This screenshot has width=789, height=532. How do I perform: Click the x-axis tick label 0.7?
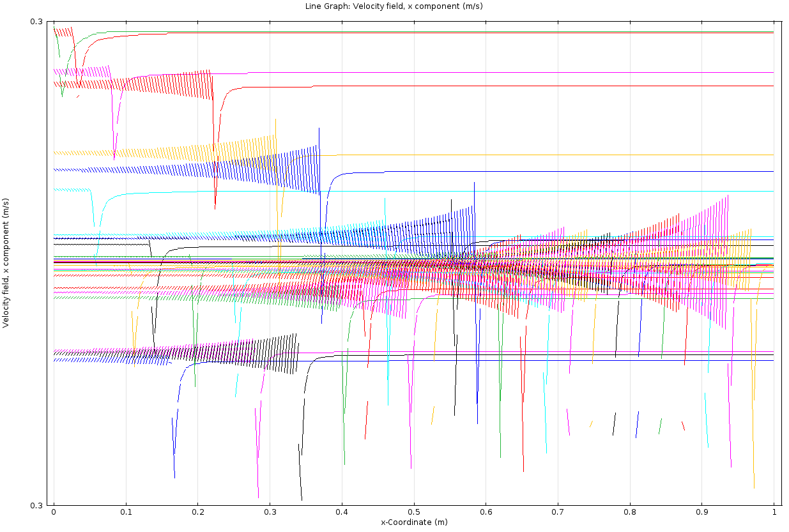point(558,512)
